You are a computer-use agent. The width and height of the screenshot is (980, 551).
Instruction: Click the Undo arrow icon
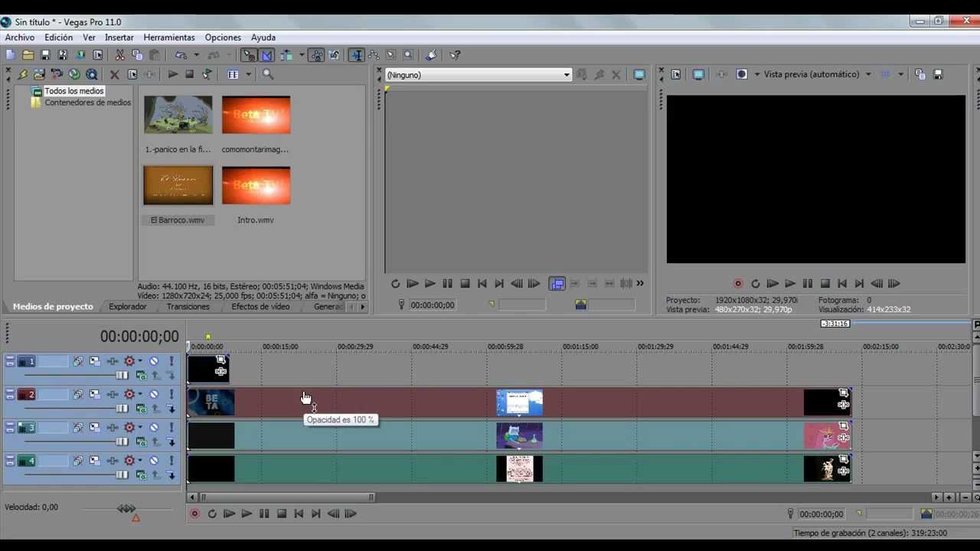(x=181, y=55)
